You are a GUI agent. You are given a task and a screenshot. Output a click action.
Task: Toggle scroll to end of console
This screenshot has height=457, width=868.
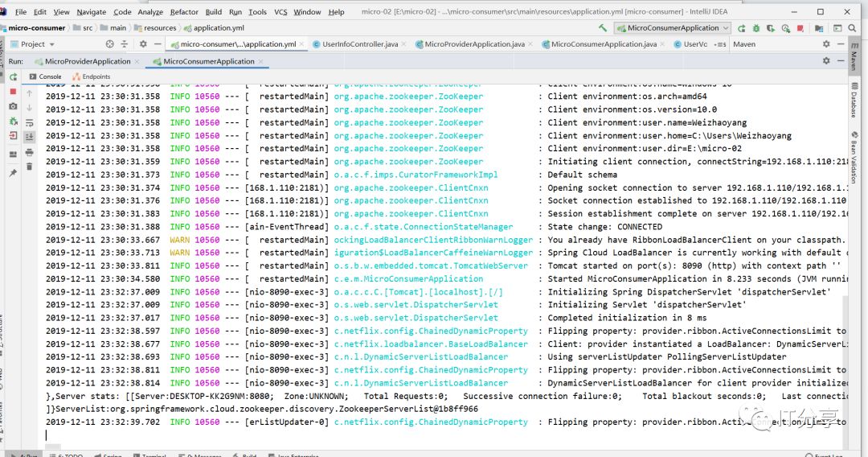(x=30, y=136)
